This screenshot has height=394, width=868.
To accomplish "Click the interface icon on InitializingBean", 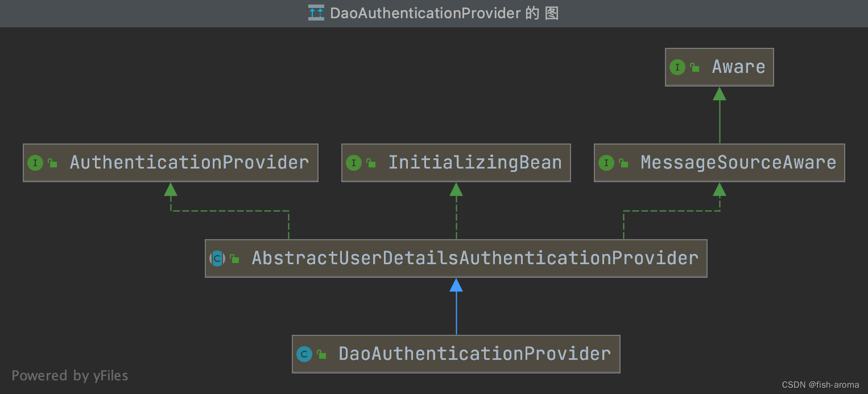I will [x=354, y=163].
